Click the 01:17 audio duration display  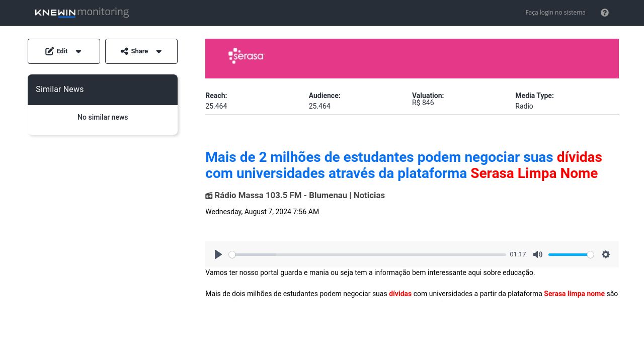518,254
